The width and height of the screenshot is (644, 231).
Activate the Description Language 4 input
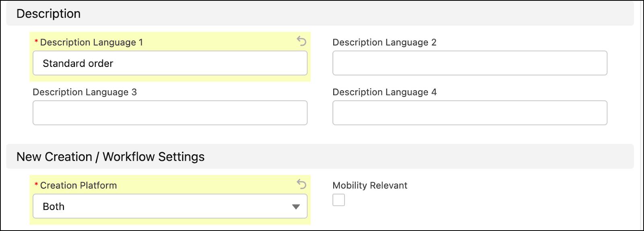[470, 113]
